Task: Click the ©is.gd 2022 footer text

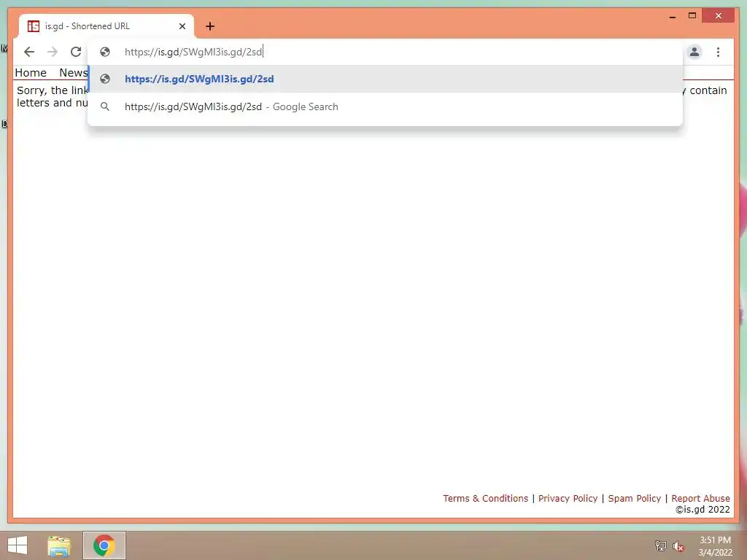Action: point(703,510)
